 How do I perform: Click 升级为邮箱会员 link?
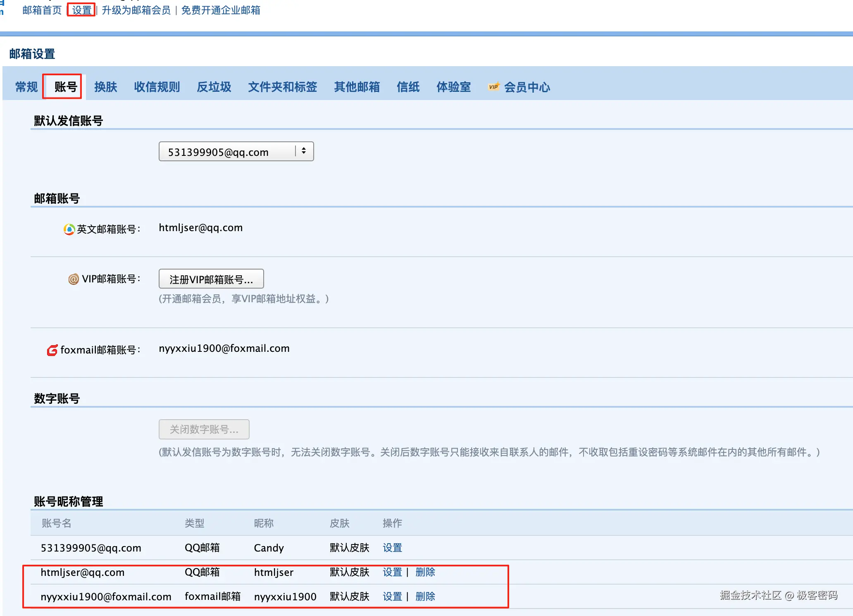[136, 10]
